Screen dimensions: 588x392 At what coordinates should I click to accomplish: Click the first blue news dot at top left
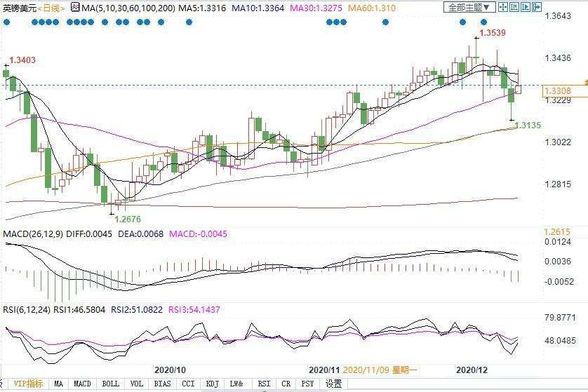tap(6, 22)
